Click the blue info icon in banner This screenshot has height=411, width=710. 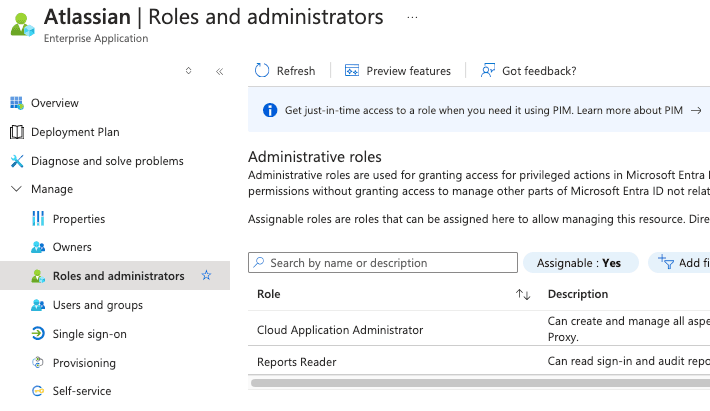[x=270, y=110]
